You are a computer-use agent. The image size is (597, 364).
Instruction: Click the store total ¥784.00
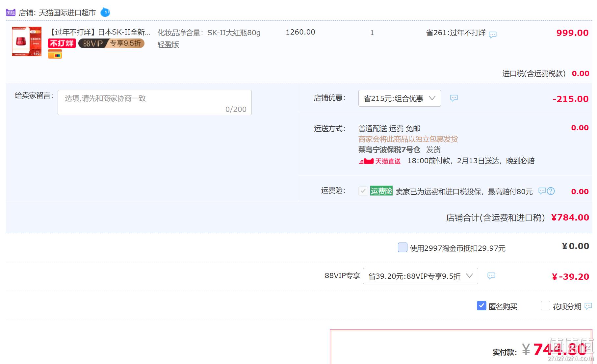570,218
